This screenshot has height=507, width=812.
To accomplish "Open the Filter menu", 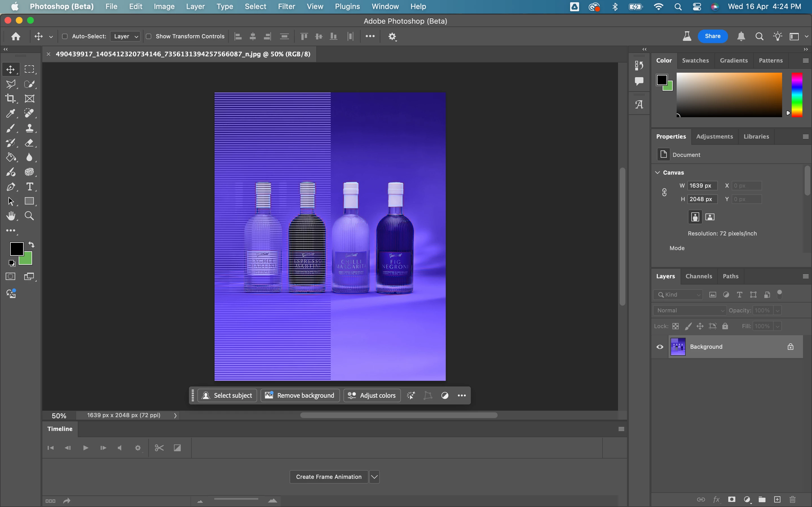I will [286, 6].
